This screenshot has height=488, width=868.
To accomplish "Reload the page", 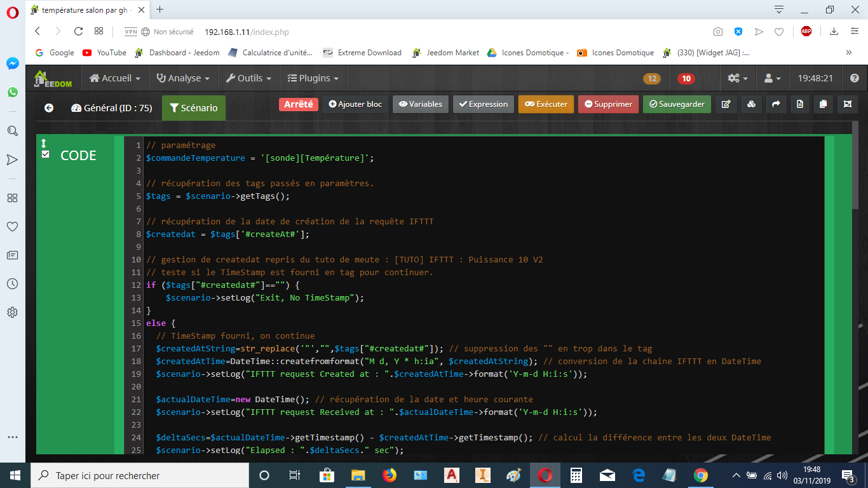I will 78,31.
